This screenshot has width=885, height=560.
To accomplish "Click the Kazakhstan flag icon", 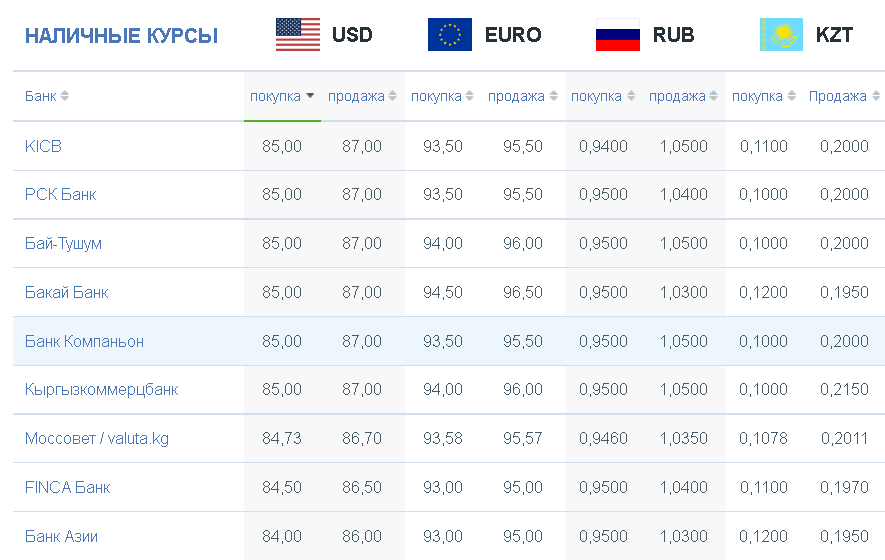I will [x=782, y=34].
